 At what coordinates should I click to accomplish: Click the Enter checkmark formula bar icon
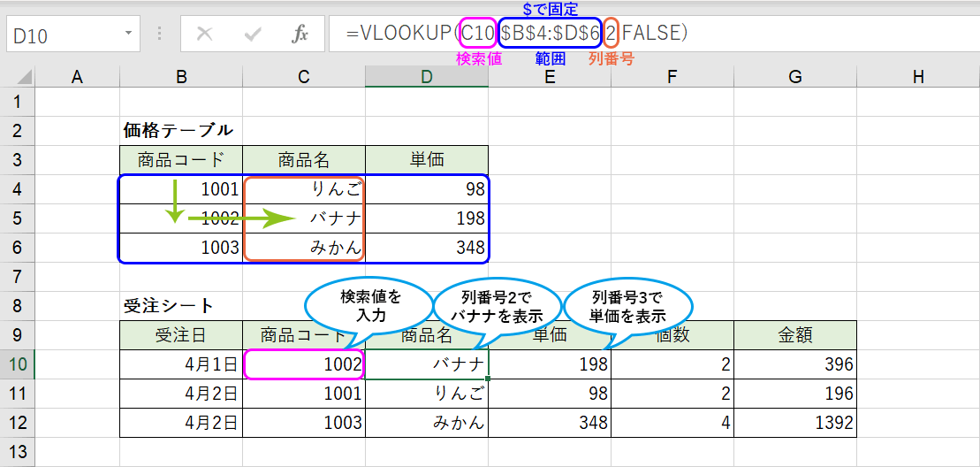point(253,34)
